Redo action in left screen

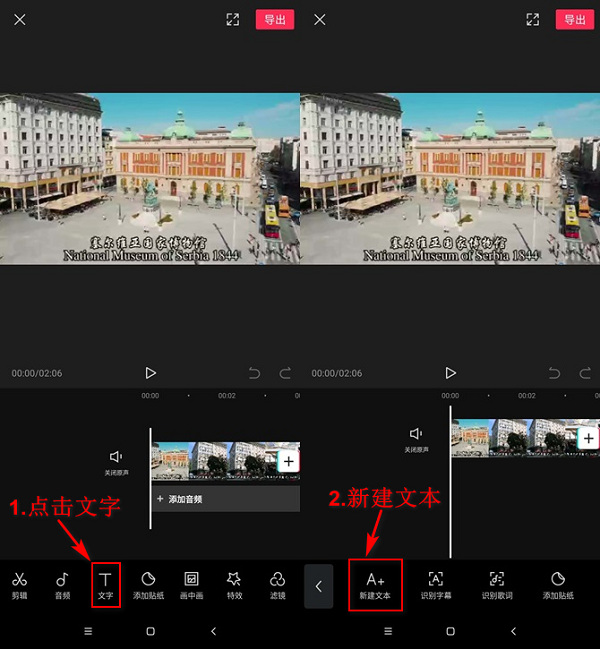285,373
